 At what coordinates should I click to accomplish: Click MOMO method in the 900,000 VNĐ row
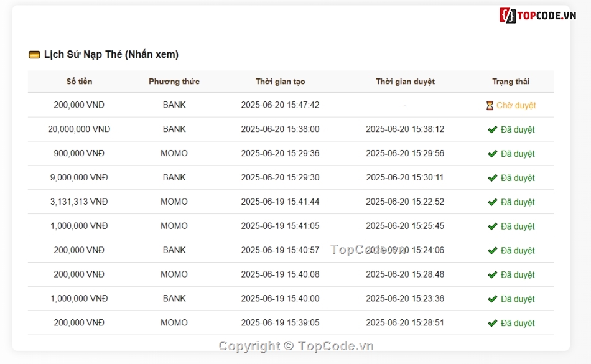tap(174, 153)
